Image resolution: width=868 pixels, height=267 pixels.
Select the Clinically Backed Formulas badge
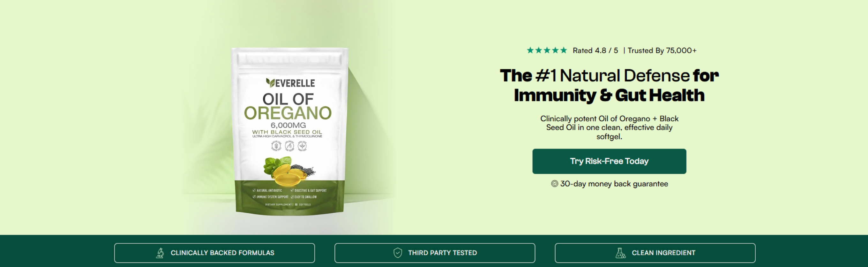click(x=214, y=253)
